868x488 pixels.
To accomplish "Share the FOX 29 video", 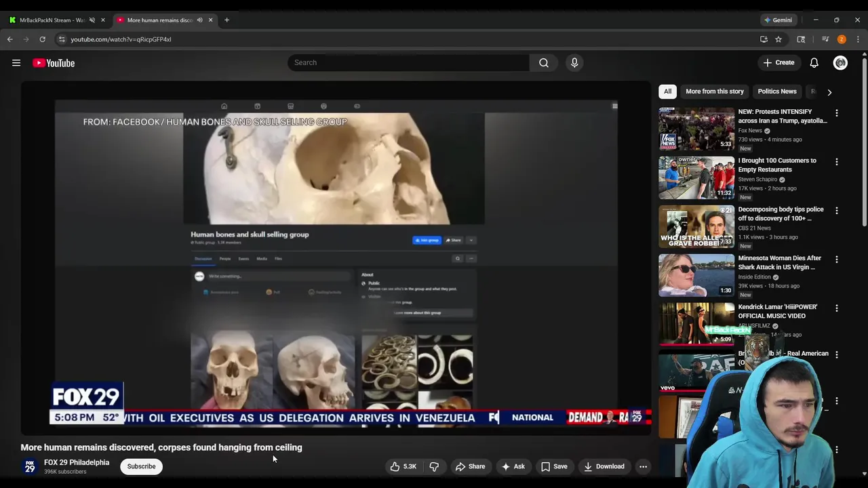I will pos(471,466).
